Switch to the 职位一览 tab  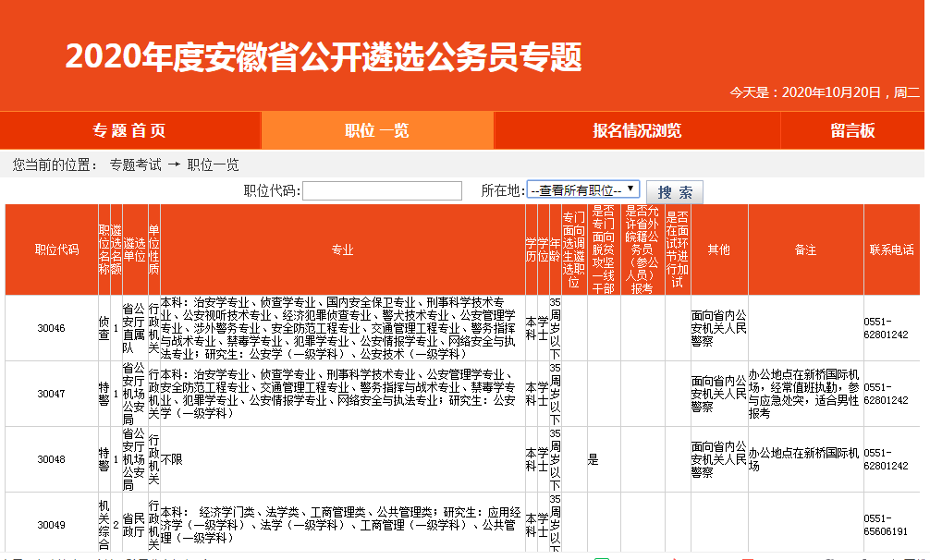coord(377,130)
